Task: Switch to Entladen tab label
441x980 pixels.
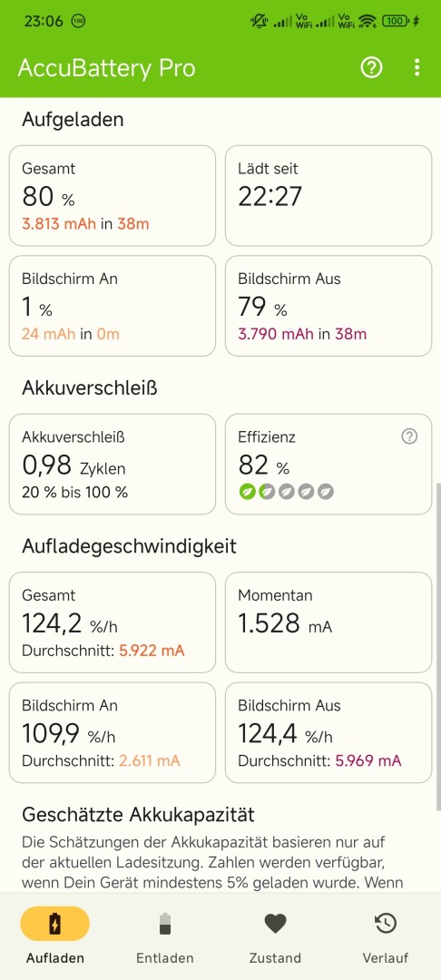Action: tap(165, 957)
